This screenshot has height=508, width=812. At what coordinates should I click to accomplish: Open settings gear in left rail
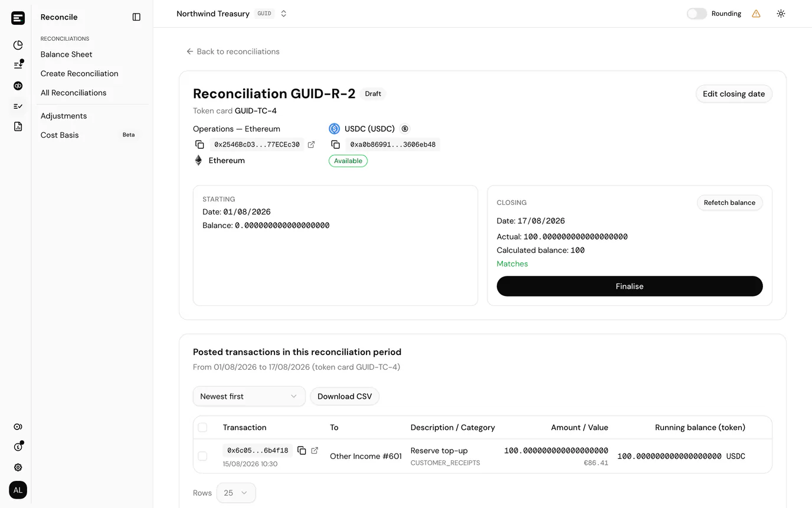click(18, 467)
